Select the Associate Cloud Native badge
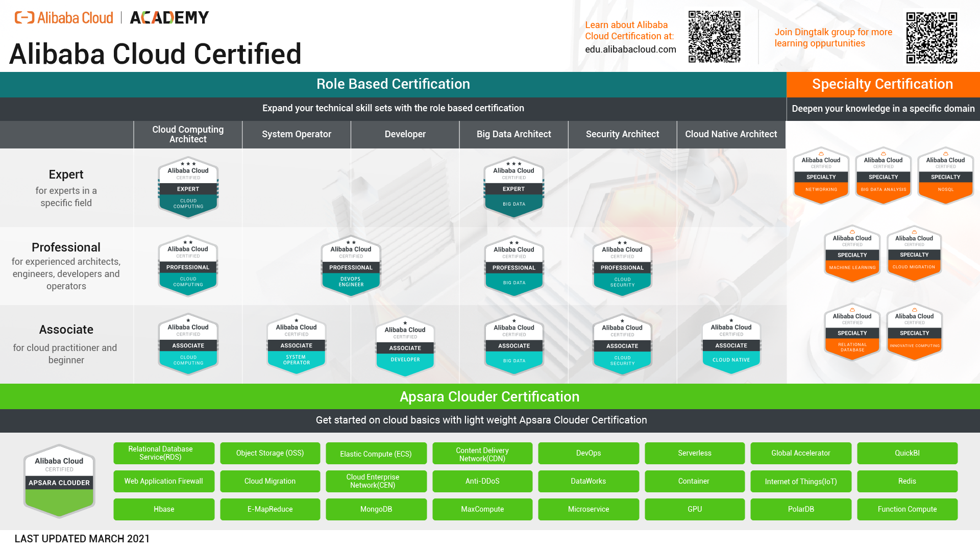The image size is (980, 551). pos(731,344)
